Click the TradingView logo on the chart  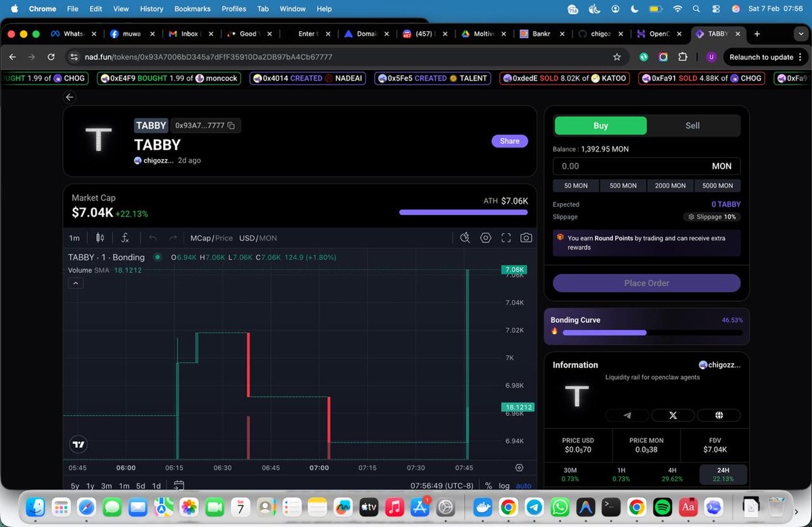78,444
